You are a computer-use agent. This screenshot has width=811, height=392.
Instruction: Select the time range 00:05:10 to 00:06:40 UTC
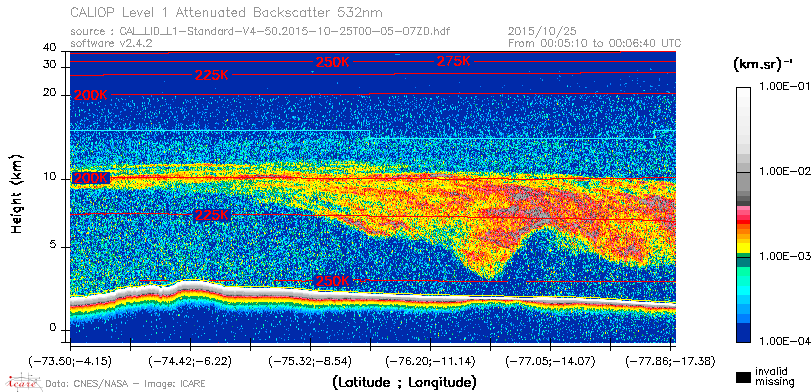[x=595, y=43]
